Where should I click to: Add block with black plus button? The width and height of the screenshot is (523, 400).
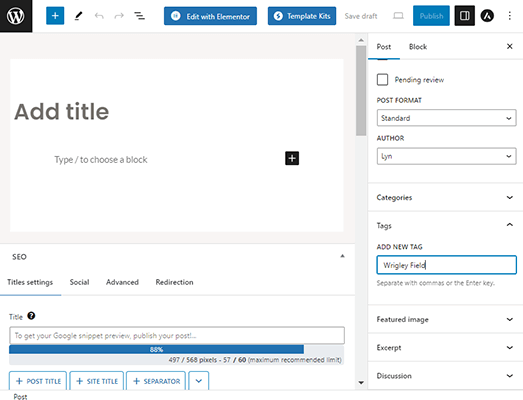click(x=292, y=158)
